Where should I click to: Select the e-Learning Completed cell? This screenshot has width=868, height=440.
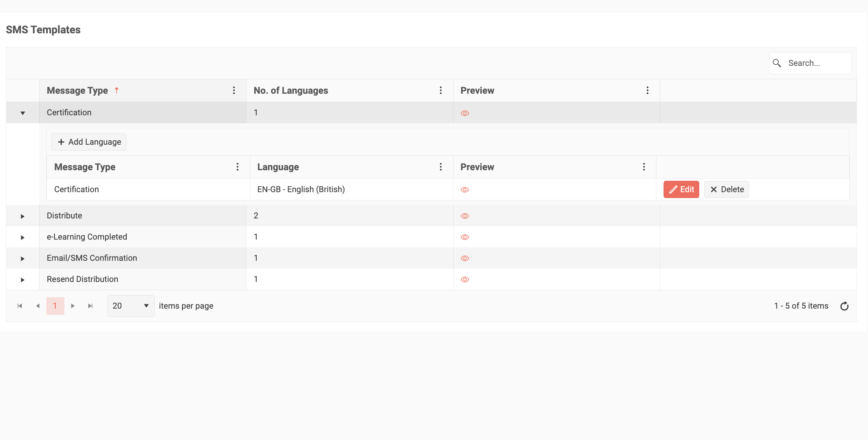click(143, 237)
